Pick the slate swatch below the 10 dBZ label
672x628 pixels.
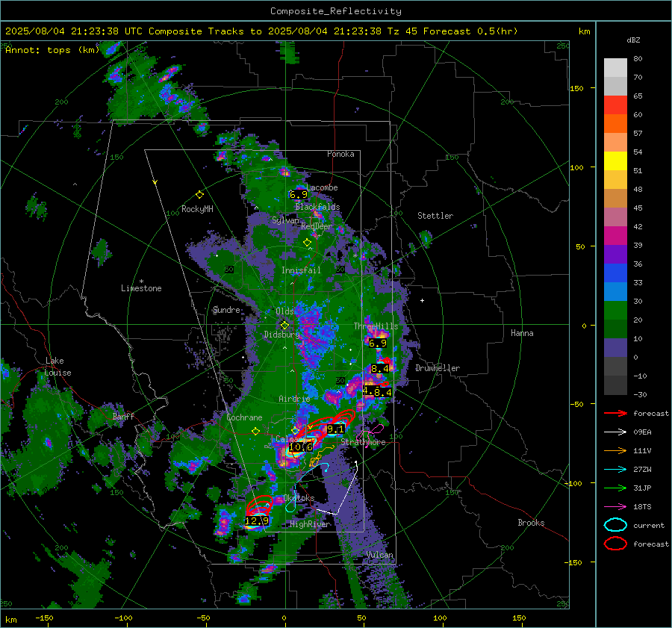pyautogui.click(x=615, y=348)
